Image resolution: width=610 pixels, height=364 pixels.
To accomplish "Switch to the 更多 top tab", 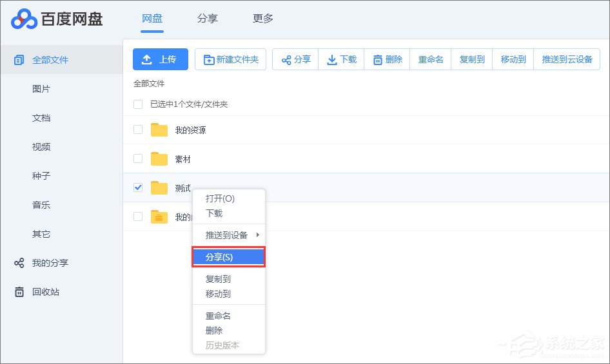I will click(263, 19).
